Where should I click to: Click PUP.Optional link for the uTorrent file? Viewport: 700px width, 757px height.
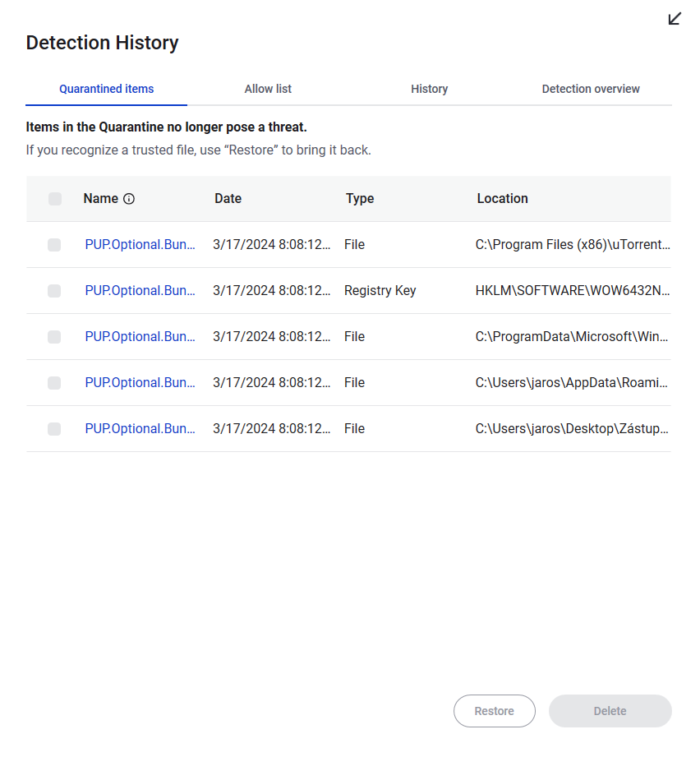click(x=140, y=245)
